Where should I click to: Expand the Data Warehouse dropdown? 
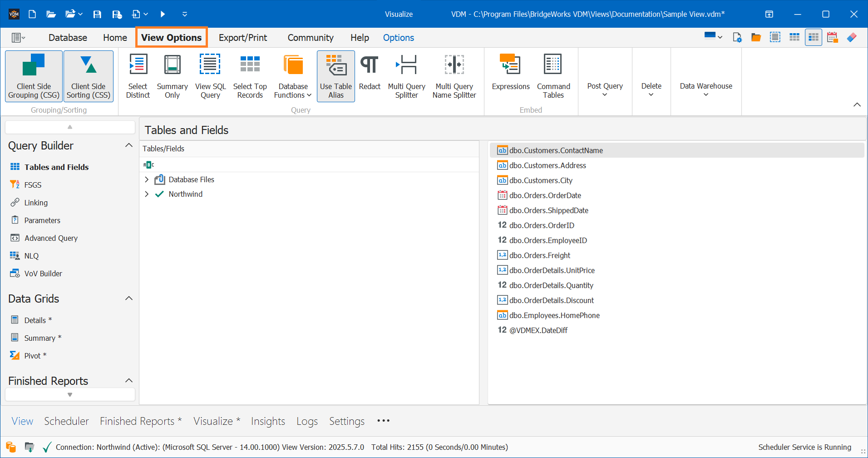(706, 89)
